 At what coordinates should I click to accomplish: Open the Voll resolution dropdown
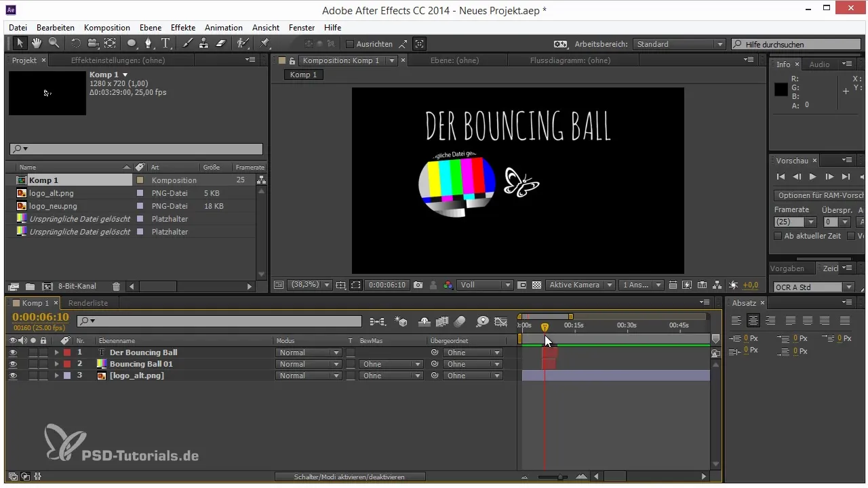pyautogui.click(x=485, y=285)
